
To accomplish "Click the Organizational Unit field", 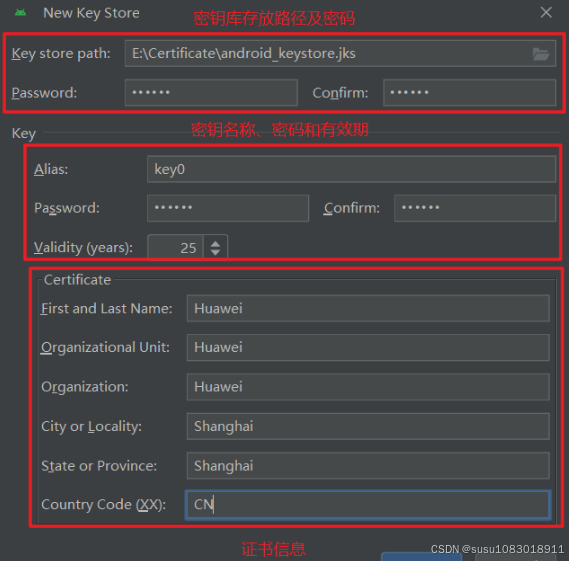I will click(368, 348).
